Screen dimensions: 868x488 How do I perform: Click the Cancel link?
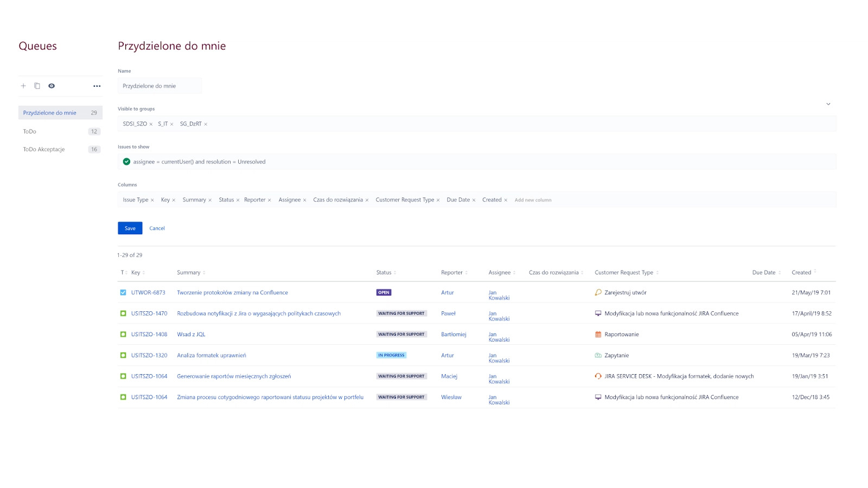click(x=157, y=228)
